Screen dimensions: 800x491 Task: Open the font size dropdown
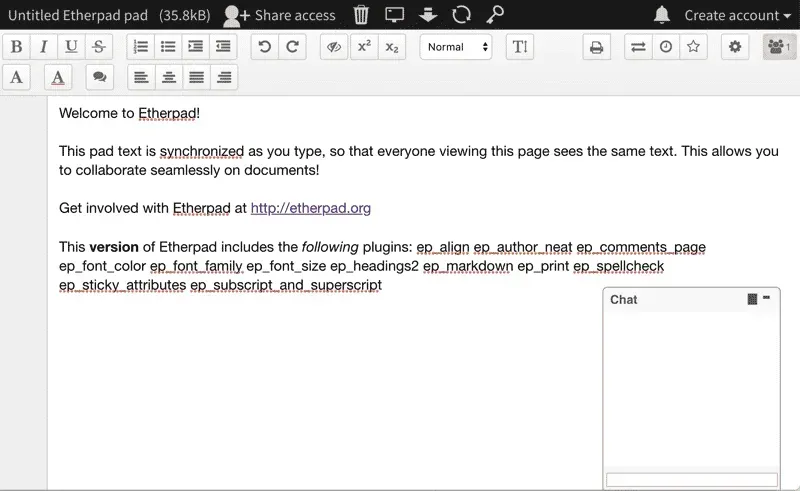point(519,47)
